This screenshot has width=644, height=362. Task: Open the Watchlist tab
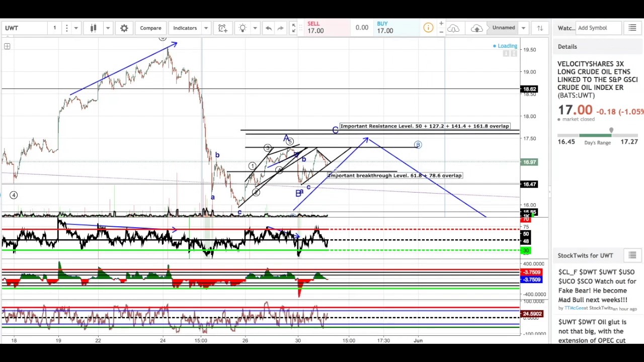tap(566, 28)
